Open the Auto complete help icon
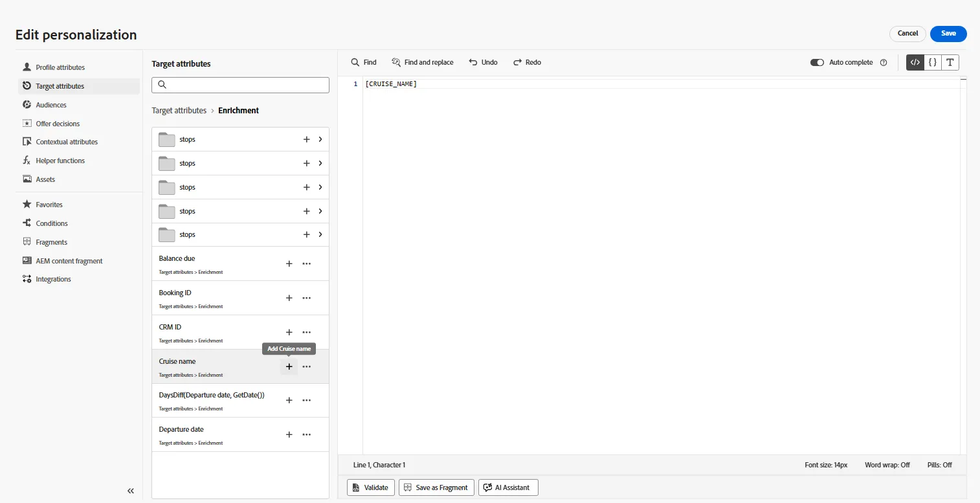 point(884,63)
